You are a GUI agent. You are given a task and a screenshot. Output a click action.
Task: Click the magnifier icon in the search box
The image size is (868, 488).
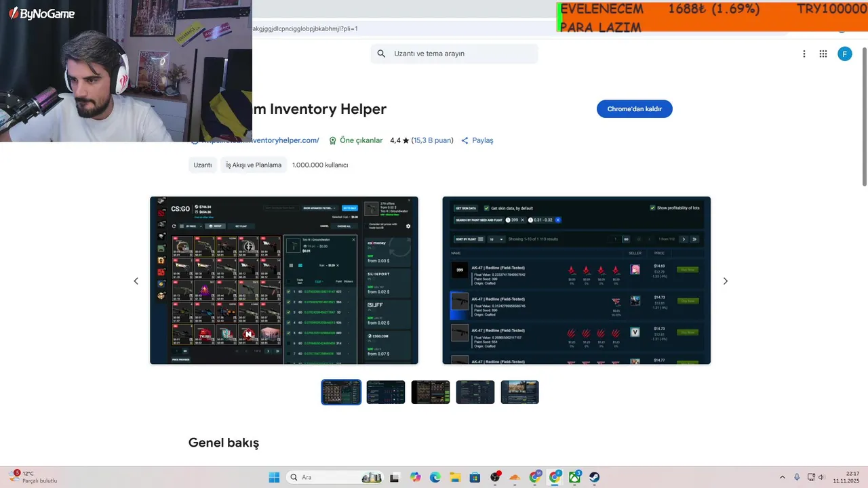tap(381, 54)
